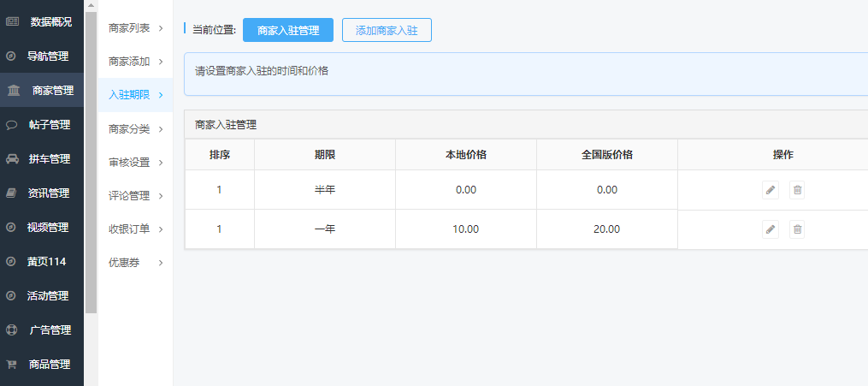The height and width of the screenshot is (386, 868).
Task: Click the compass icon beside 活动管理
Action: coord(10,296)
